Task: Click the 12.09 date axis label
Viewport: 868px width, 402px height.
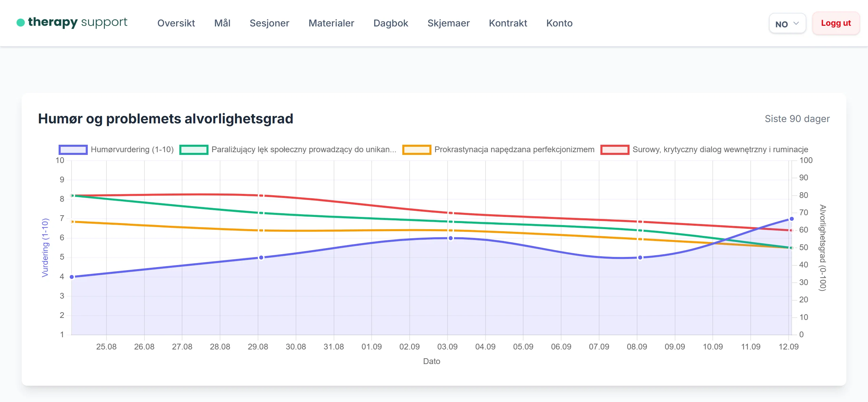Action: [788, 347]
